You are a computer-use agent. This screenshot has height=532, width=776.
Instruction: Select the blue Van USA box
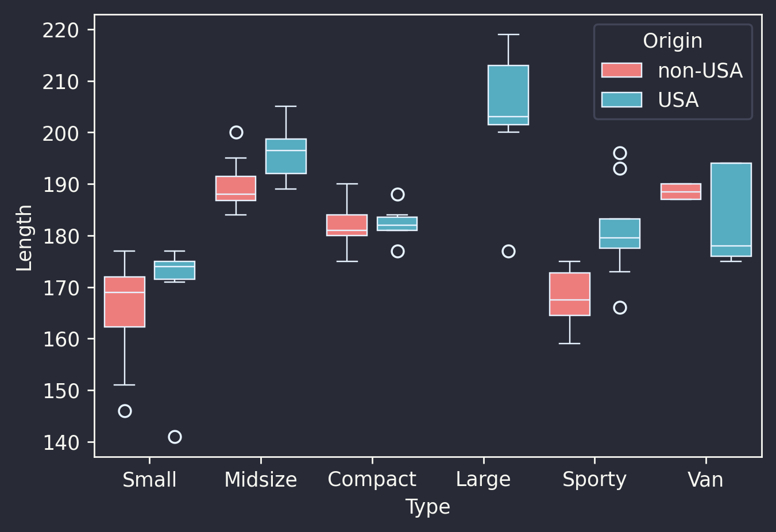click(x=731, y=210)
